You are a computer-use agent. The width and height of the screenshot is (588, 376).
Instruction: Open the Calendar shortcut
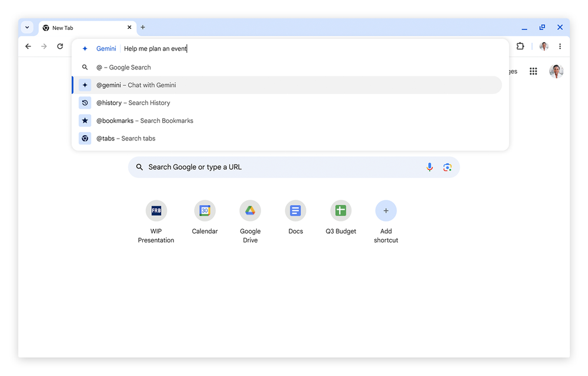[x=205, y=217]
